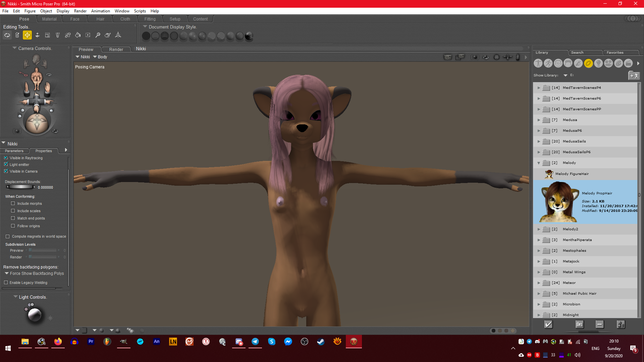
Task: Check Enable Legacy Welding
Action: [6, 283]
